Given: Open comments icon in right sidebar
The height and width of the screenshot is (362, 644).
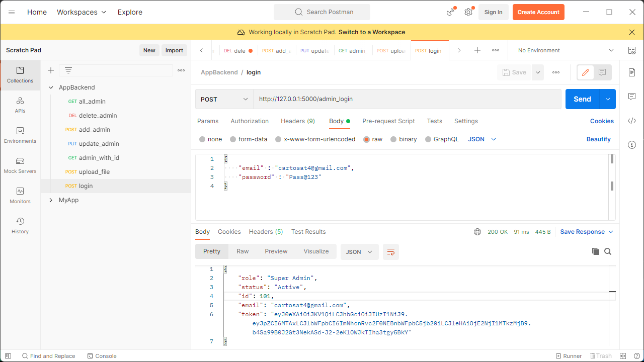Looking at the screenshot, I should (632, 97).
